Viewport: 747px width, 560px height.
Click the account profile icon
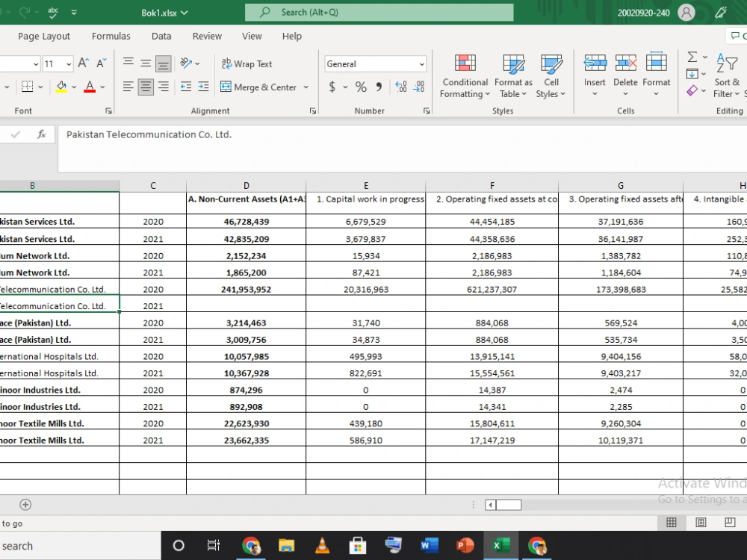tap(686, 13)
